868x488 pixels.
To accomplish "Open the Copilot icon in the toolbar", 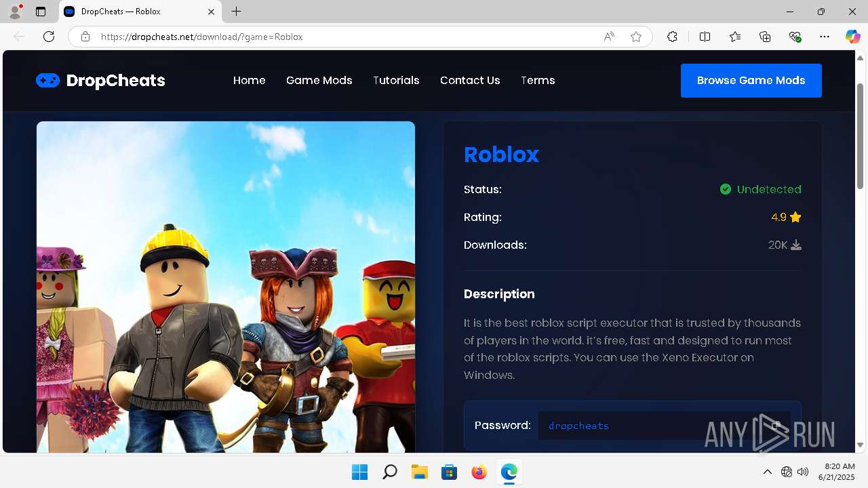I will point(852,37).
